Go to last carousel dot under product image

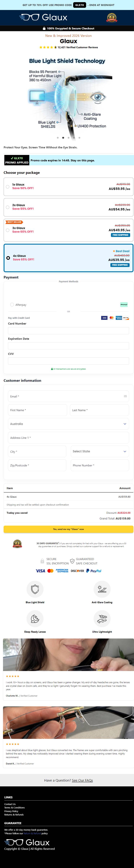[x=80, y=138]
